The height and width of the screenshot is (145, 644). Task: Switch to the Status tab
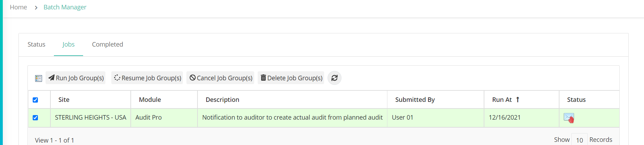coord(37,45)
